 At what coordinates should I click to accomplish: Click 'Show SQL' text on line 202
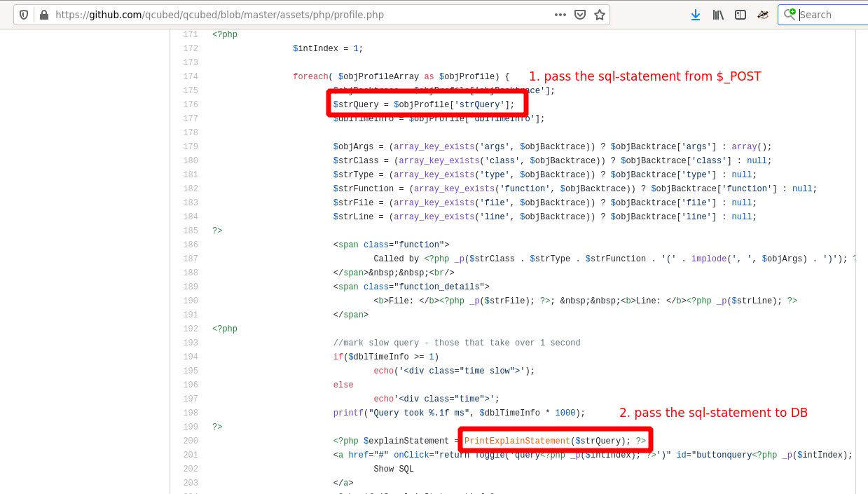394,469
